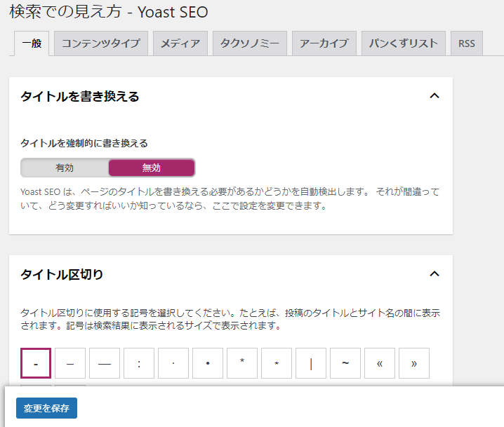Collapse the タイトルを書き換える section
This screenshot has height=427, width=504.
click(434, 96)
